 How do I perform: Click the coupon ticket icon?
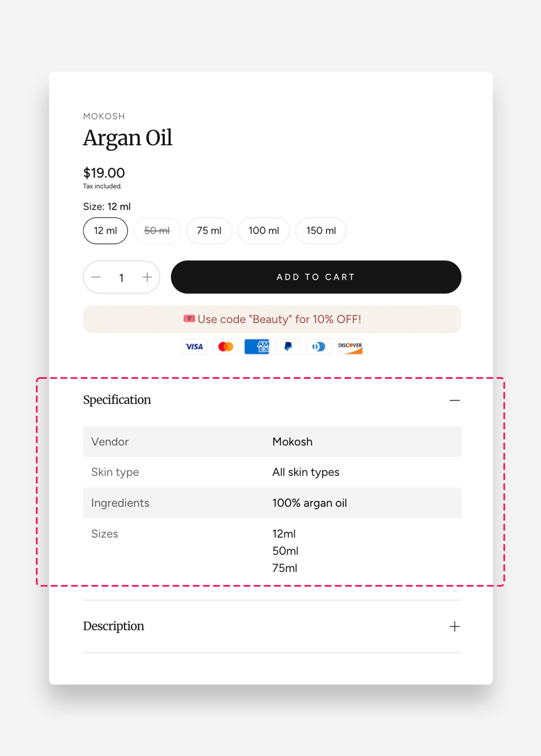tap(189, 318)
